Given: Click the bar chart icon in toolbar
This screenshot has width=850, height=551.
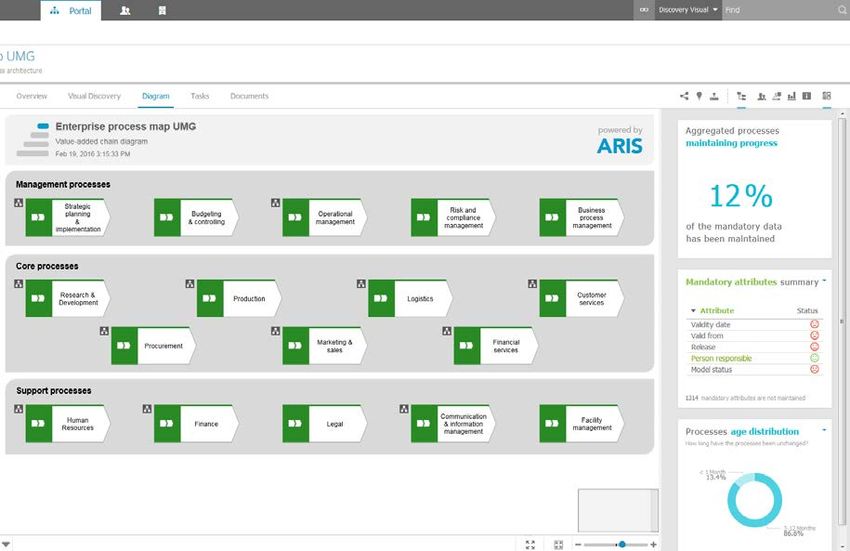Looking at the screenshot, I should (791, 96).
